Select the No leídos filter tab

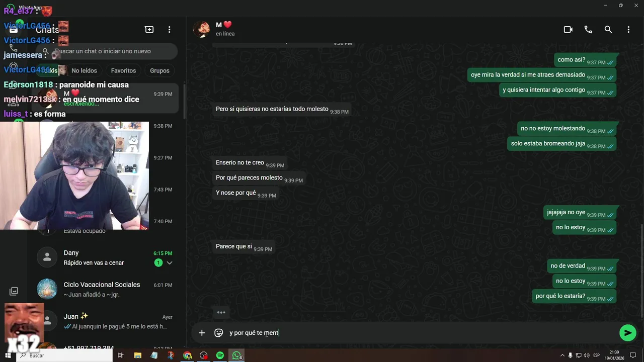tap(84, 71)
